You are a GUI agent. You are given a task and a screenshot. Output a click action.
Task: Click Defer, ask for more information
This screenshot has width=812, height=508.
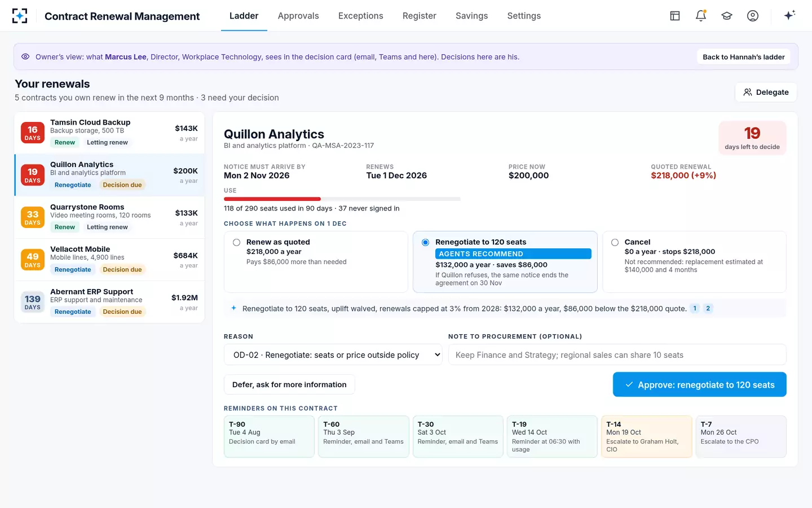(289, 384)
